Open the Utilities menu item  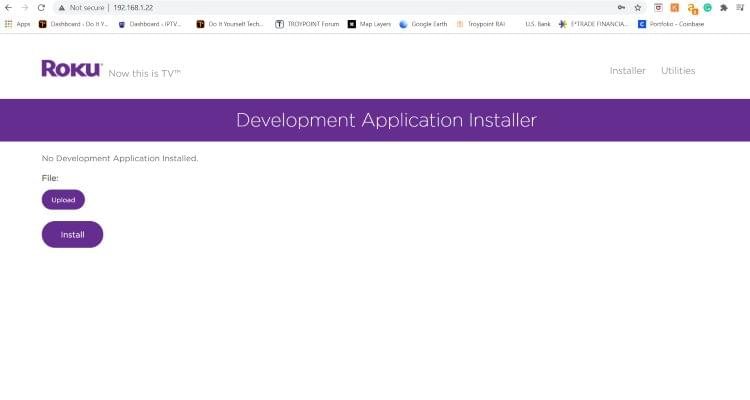677,70
